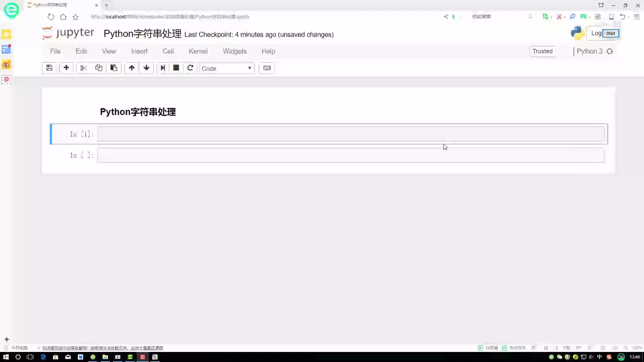Run the selected cell

coord(163,68)
